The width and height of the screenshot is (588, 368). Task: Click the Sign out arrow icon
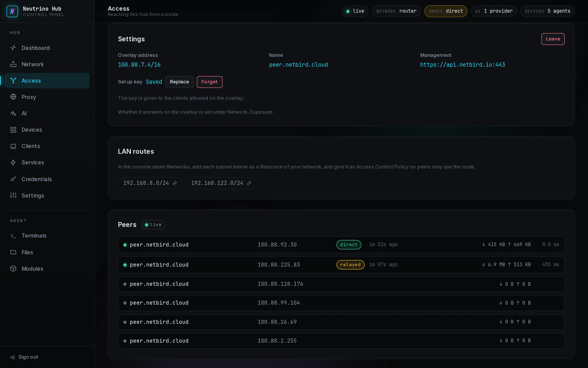(x=12, y=357)
